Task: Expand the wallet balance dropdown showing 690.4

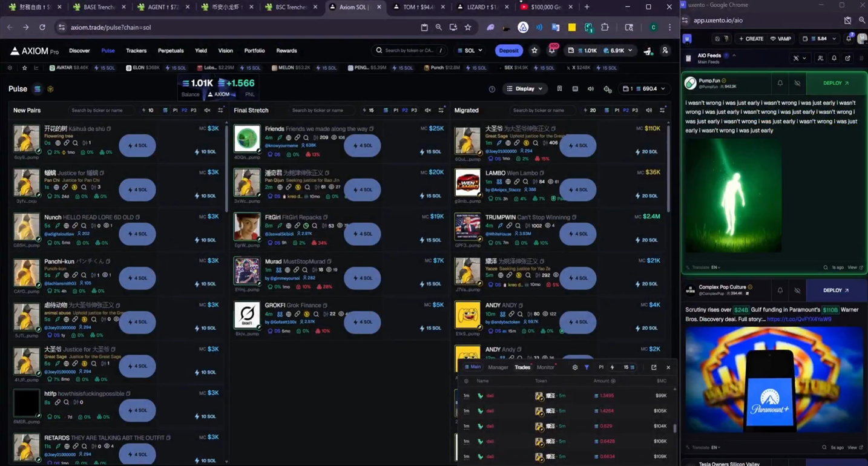Action: pos(645,89)
